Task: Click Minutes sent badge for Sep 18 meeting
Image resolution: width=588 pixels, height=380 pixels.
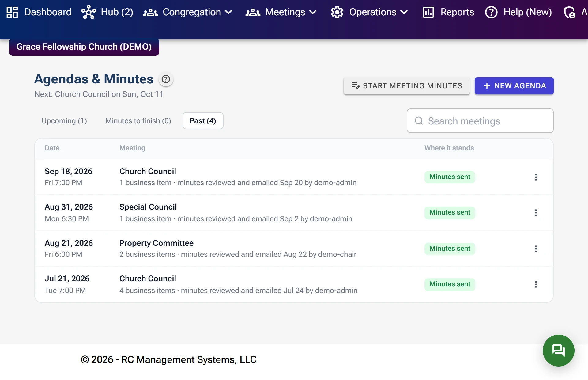Action: click(x=450, y=177)
